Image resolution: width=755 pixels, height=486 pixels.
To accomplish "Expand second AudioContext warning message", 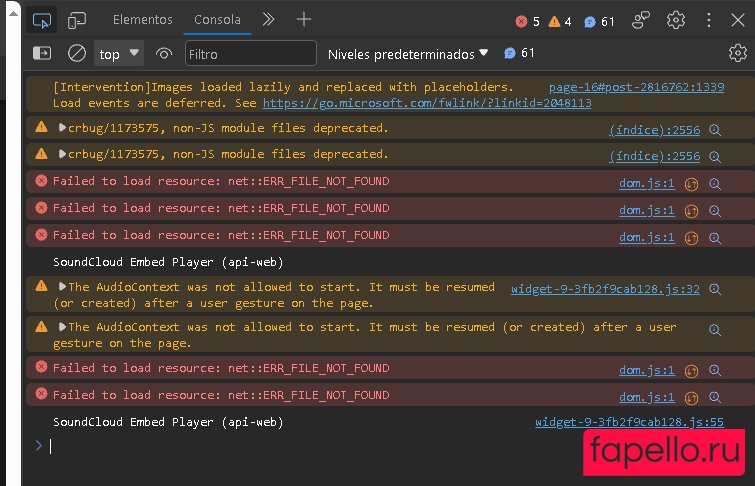I will (62, 327).
